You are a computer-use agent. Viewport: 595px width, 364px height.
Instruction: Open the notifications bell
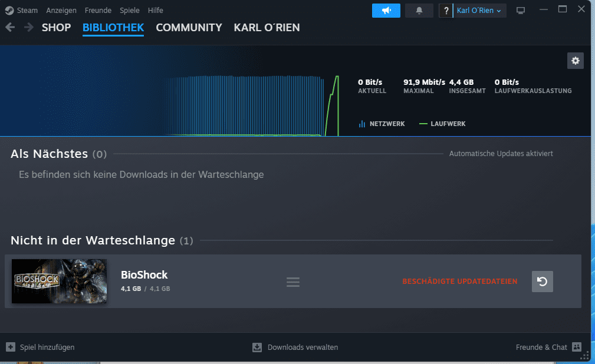419,11
